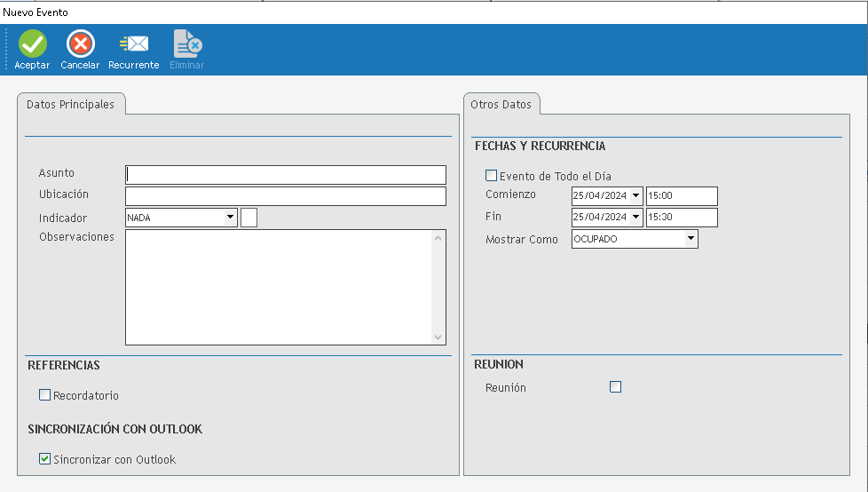Image resolution: width=868 pixels, height=492 pixels.
Task: Open the Fin date picker dropdown
Action: (635, 218)
